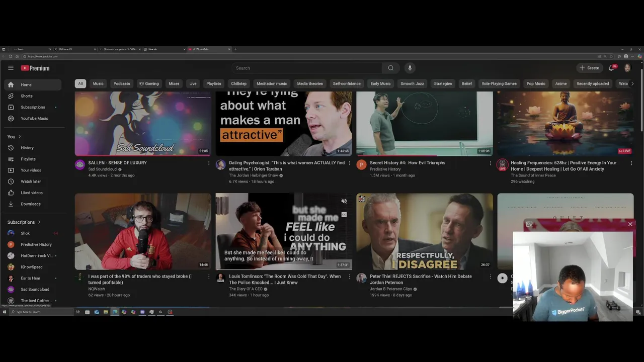Image resolution: width=644 pixels, height=362 pixels.
Task: Select the Mixes filter chip
Action: [174, 83]
